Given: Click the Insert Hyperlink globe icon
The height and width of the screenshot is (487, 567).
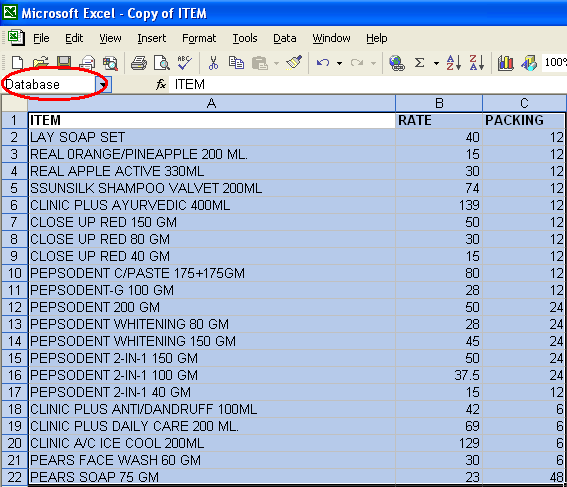Looking at the screenshot, I should pos(397,63).
